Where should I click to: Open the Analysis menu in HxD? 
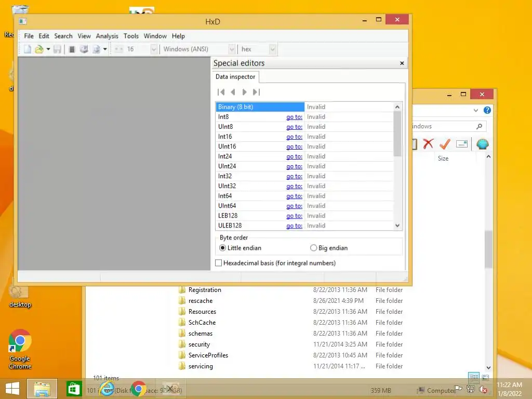(x=107, y=36)
